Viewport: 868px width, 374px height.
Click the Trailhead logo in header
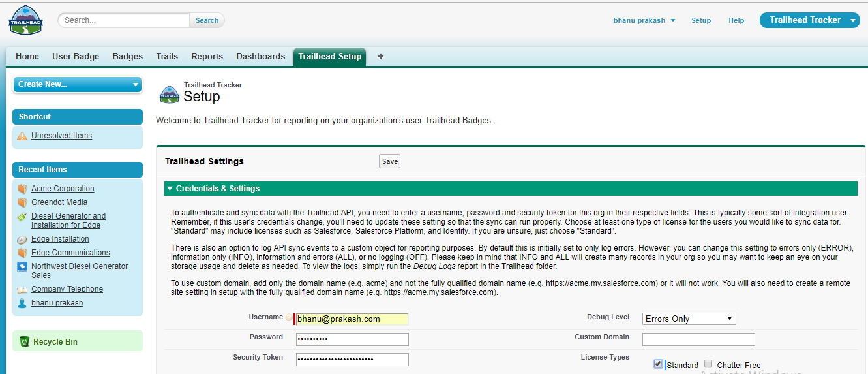(25, 20)
